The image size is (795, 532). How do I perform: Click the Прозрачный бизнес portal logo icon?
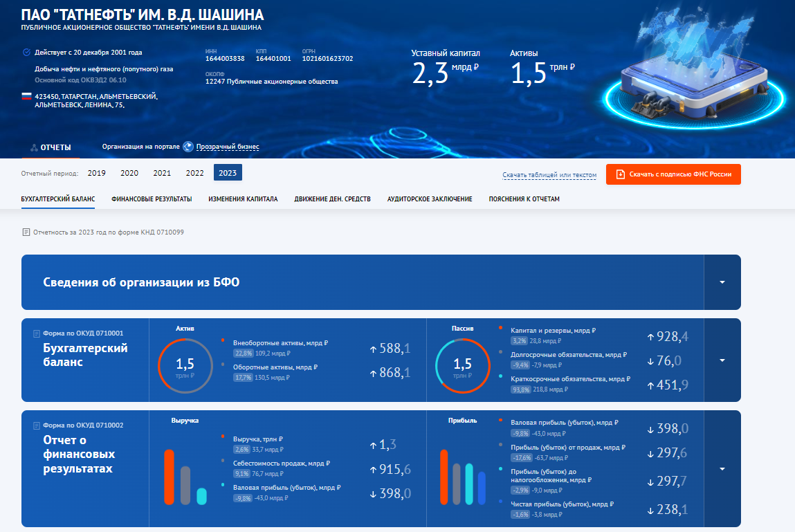(x=188, y=147)
